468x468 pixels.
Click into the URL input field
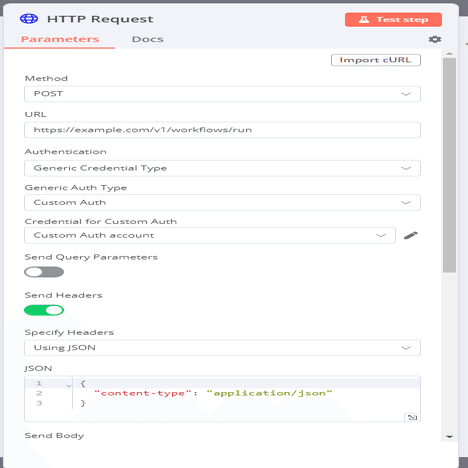coord(222,130)
